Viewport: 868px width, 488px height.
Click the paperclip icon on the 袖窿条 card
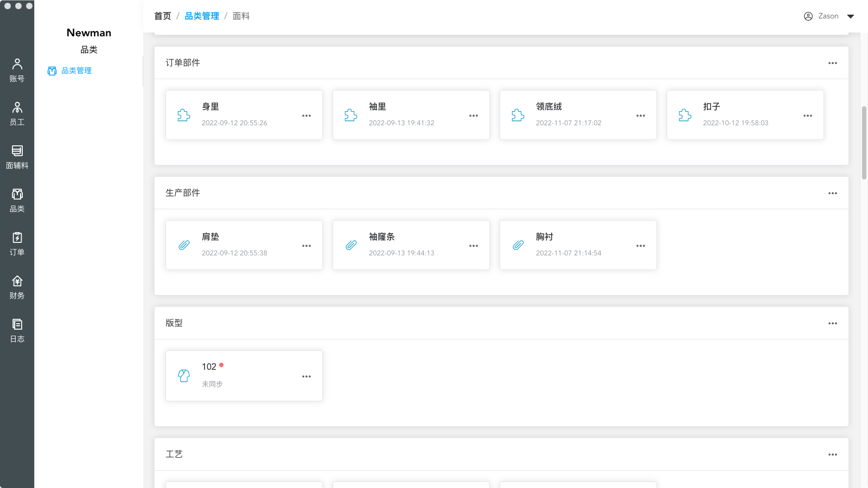(x=351, y=245)
